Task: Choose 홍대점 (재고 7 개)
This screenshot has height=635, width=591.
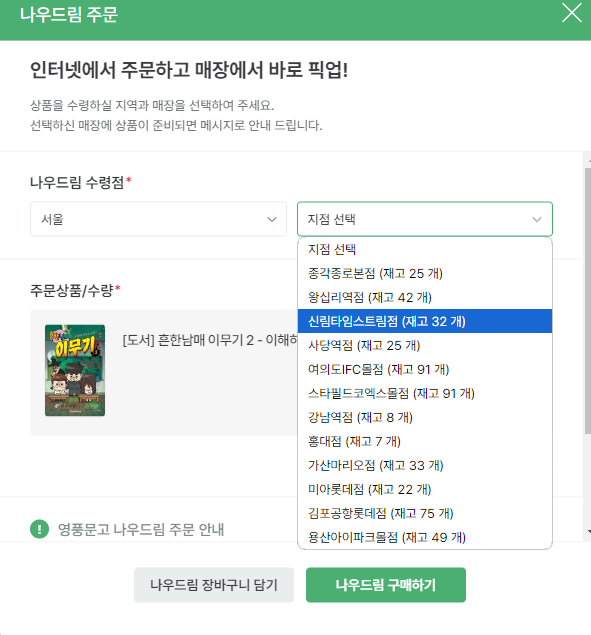Action: click(x=425, y=441)
